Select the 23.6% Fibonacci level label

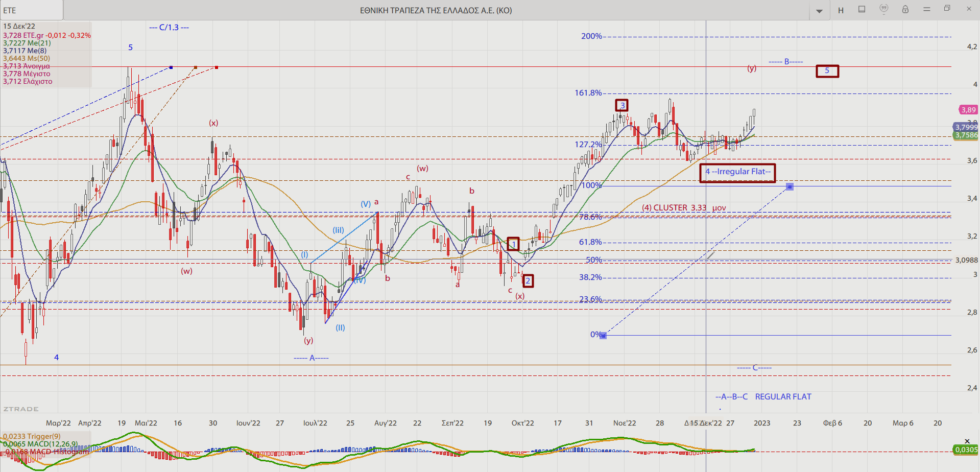[x=590, y=299]
